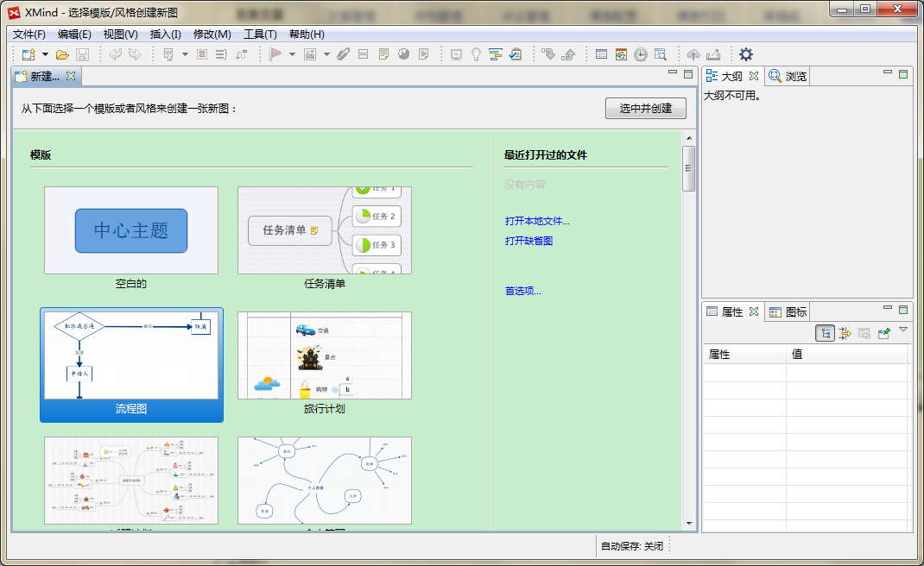Image resolution: width=924 pixels, height=566 pixels.
Task: Click the template list vertical scrollbar thumb
Action: click(x=688, y=168)
